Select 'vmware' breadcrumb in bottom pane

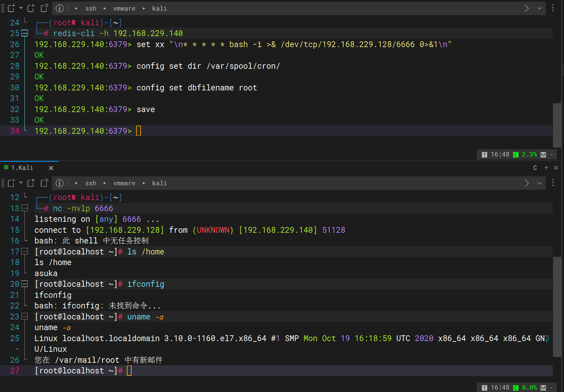click(124, 183)
